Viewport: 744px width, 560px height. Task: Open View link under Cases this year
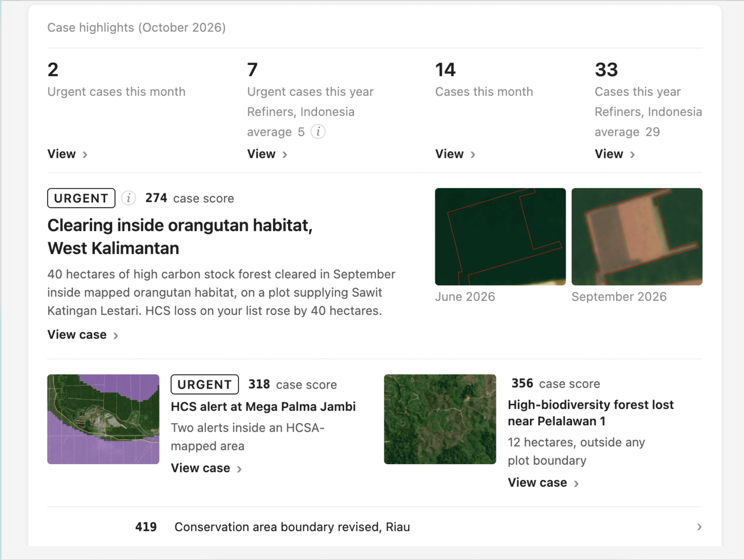coord(615,154)
